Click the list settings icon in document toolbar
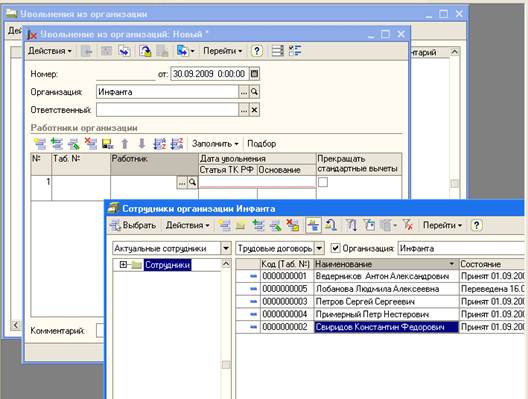The width and height of the screenshot is (528, 399). tap(277, 51)
